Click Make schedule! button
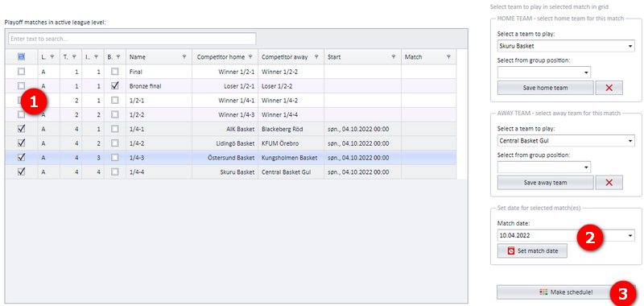 (566, 292)
